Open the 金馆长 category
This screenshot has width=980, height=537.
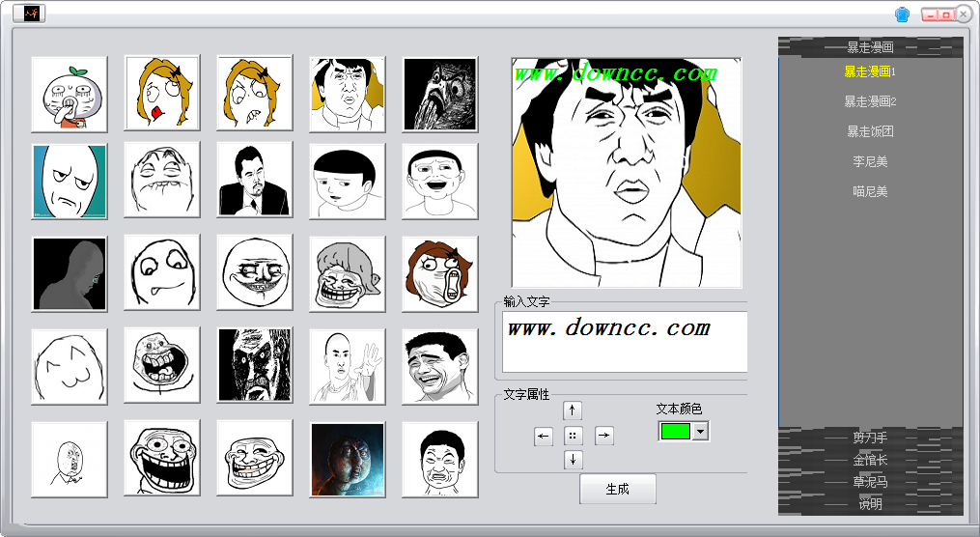click(x=870, y=460)
